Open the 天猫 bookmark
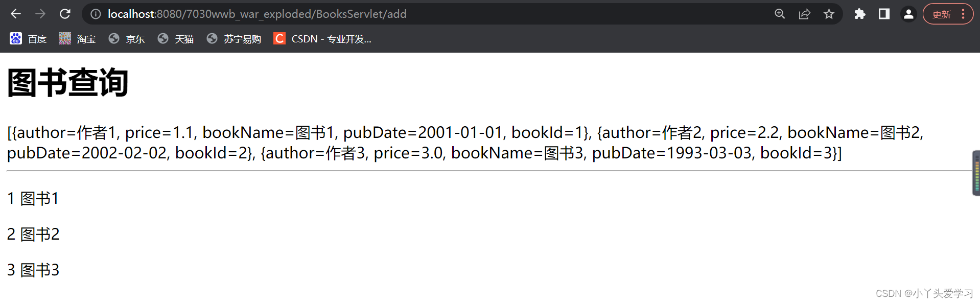Screen dimensions: 980x303 tap(176, 39)
